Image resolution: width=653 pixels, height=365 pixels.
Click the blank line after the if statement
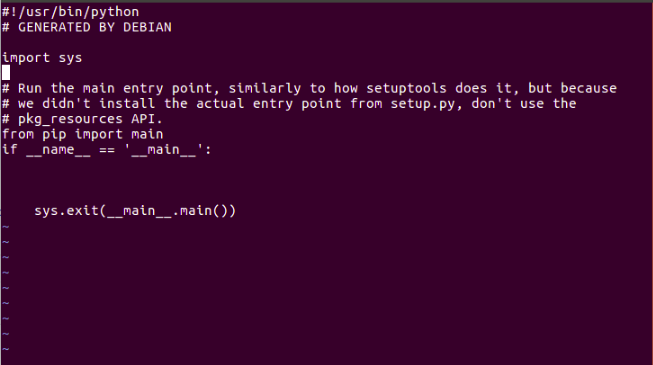(326, 165)
